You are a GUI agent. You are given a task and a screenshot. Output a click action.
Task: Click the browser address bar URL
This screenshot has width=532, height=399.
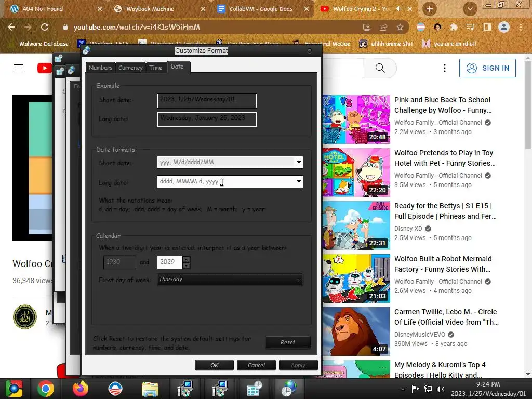coord(137,27)
